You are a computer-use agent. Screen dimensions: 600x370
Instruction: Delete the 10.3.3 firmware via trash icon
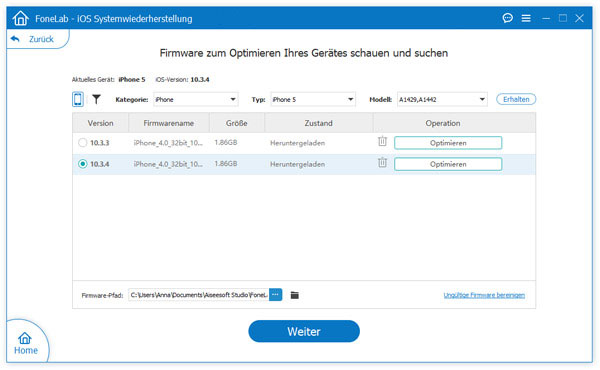382,141
